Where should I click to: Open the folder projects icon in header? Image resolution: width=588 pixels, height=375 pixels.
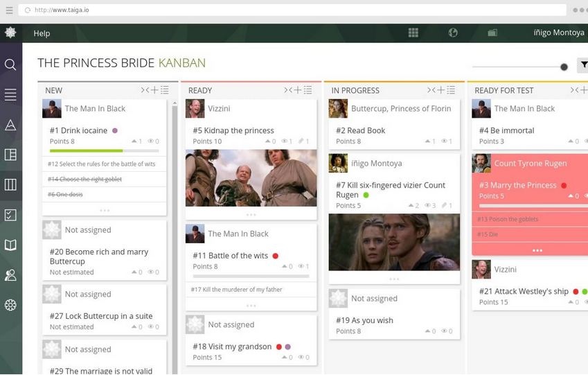pyautogui.click(x=492, y=33)
